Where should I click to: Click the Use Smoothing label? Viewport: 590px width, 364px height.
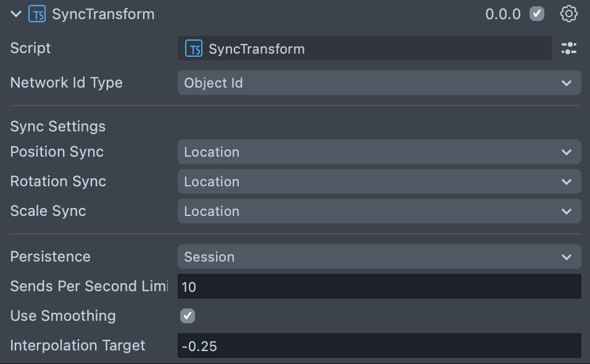(x=63, y=316)
